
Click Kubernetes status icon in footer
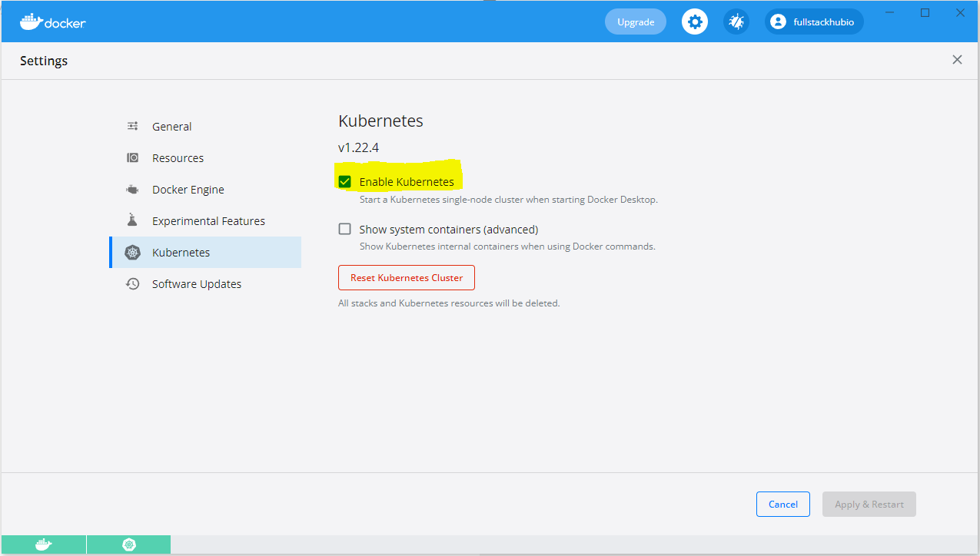coord(128,544)
